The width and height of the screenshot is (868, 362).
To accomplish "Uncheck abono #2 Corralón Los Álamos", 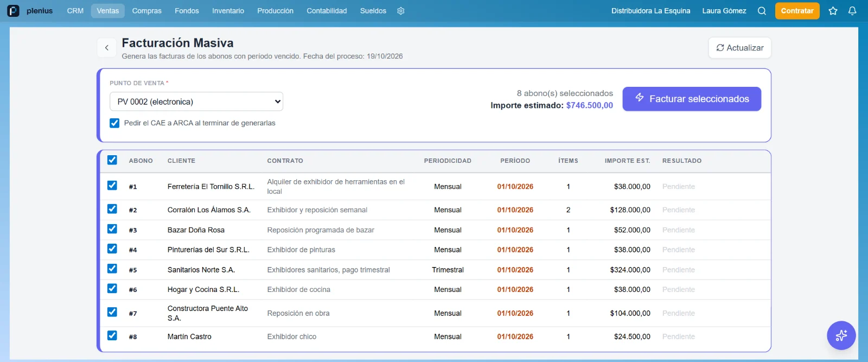I will (112, 209).
